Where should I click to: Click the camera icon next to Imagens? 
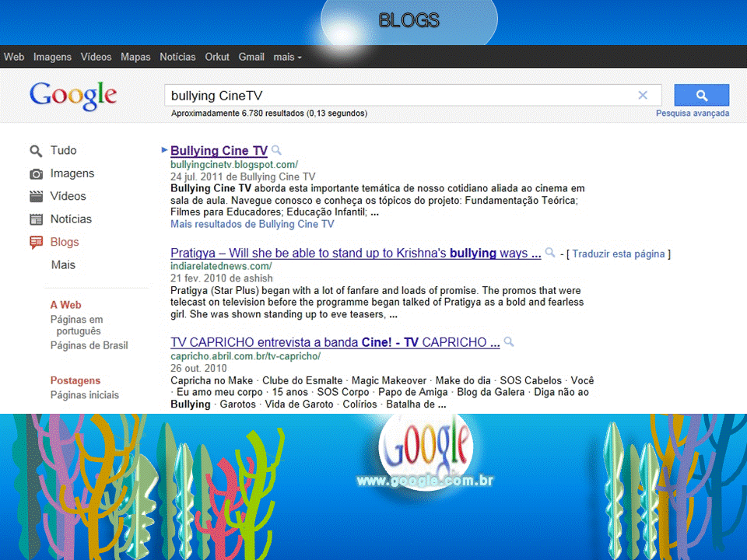(37, 173)
